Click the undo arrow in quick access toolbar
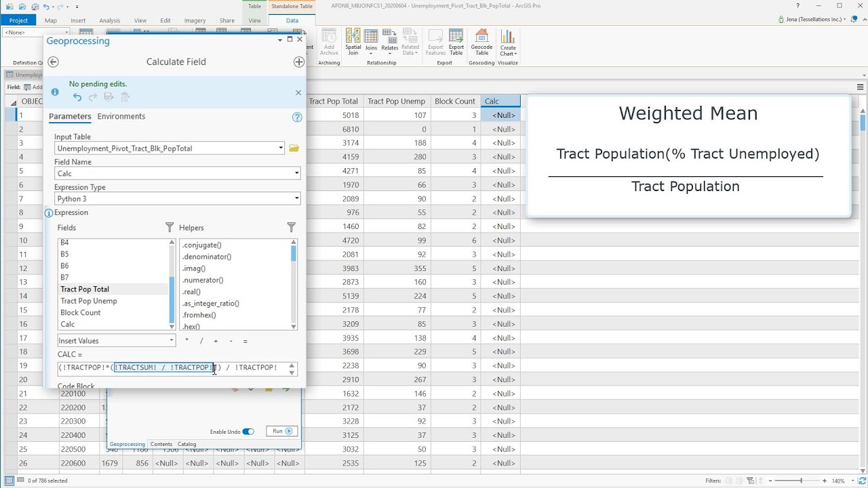The width and height of the screenshot is (868, 488). (x=46, y=6)
